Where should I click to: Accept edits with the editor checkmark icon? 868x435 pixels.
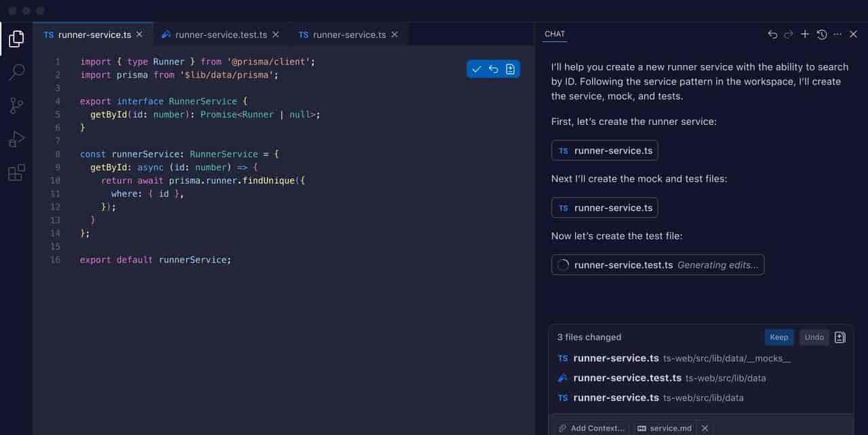tap(477, 69)
